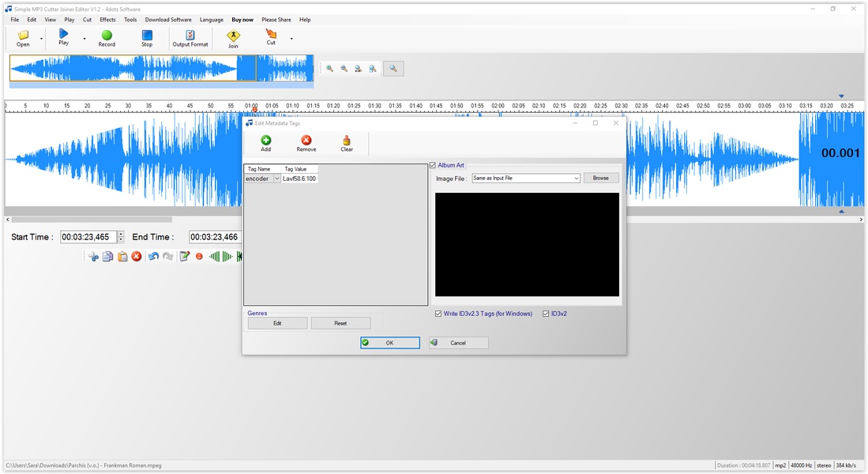Click the blue undo arrow icon

pyautogui.click(x=153, y=257)
